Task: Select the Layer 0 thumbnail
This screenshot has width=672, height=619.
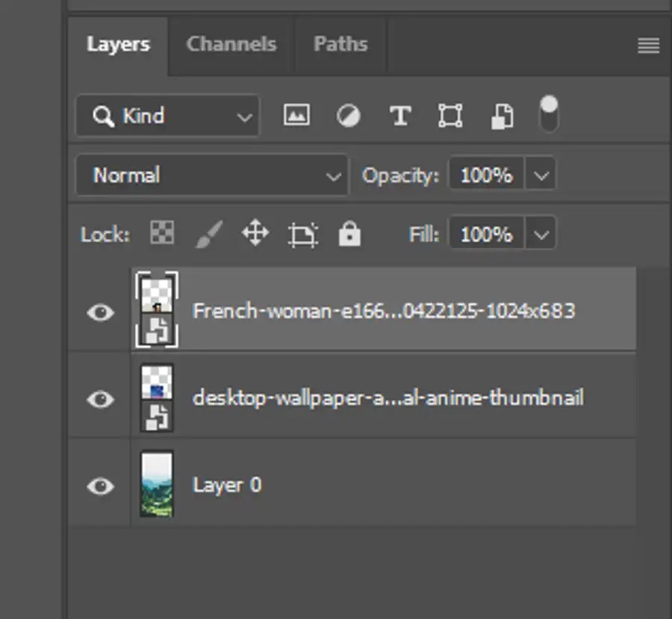Action: [157, 484]
